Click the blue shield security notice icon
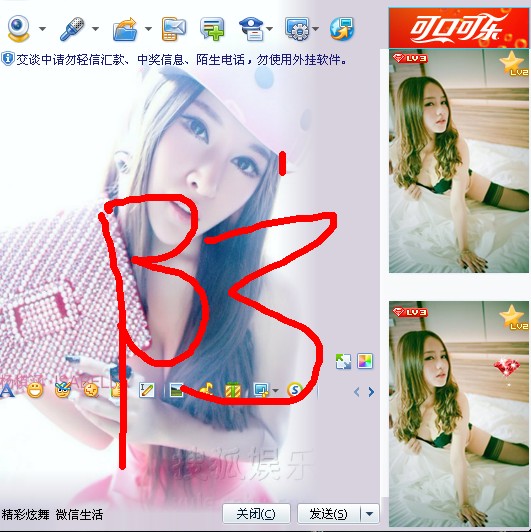This screenshot has width=531, height=532. [x=7, y=59]
